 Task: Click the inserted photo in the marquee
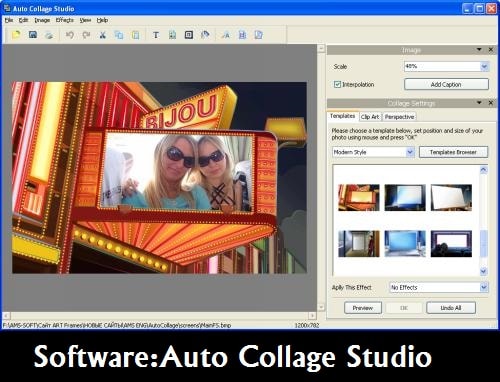coord(177,172)
